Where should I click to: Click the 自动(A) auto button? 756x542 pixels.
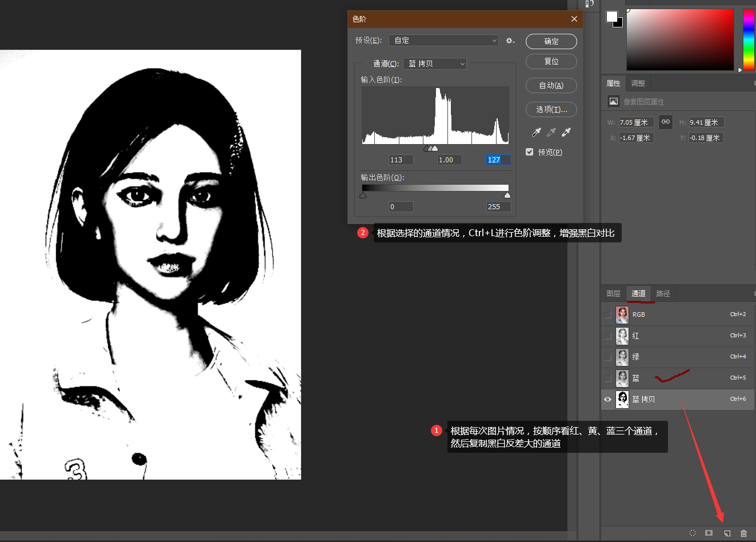551,86
